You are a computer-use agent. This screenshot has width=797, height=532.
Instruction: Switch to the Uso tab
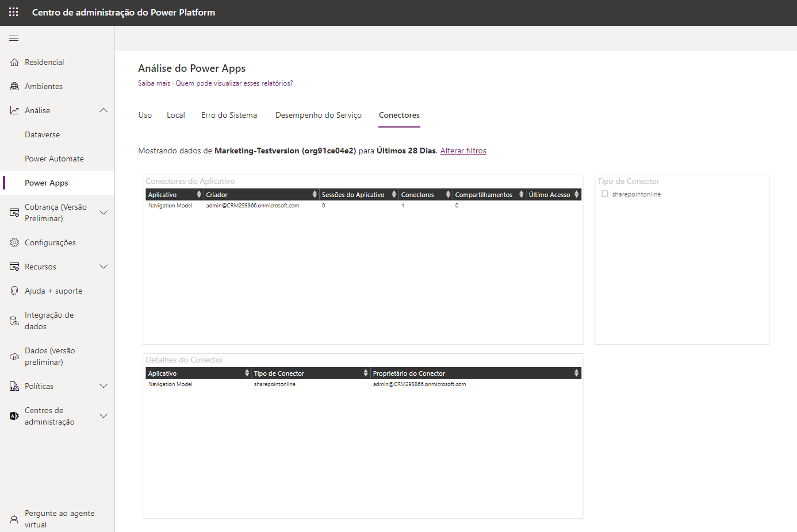point(145,115)
